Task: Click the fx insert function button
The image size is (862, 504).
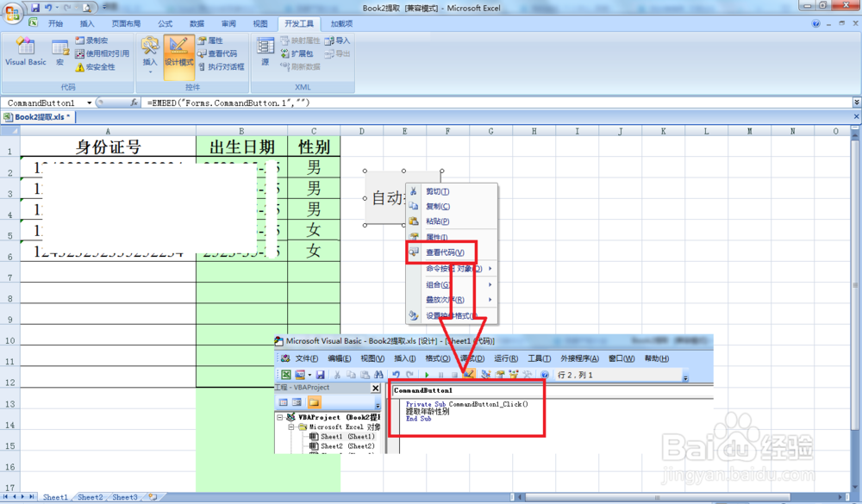Action: [134, 103]
